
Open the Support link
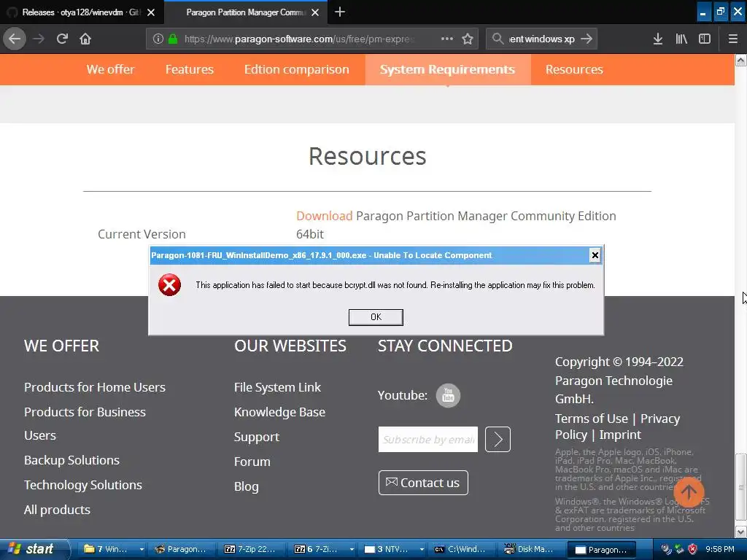(256, 437)
